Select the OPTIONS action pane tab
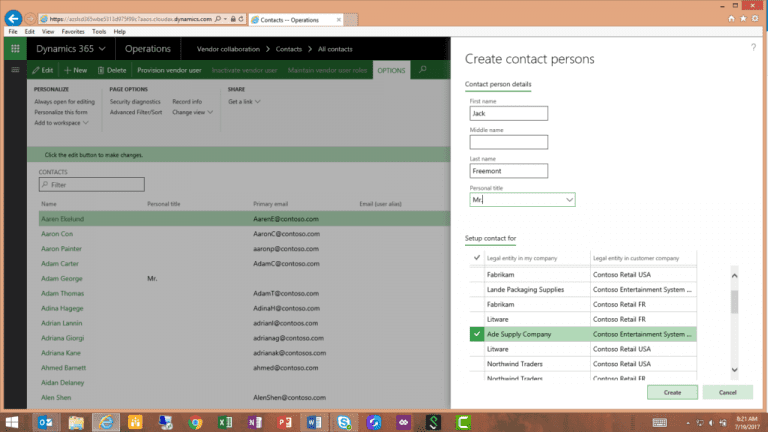Screen dimensions: 768x432 click(x=391, y=70)
